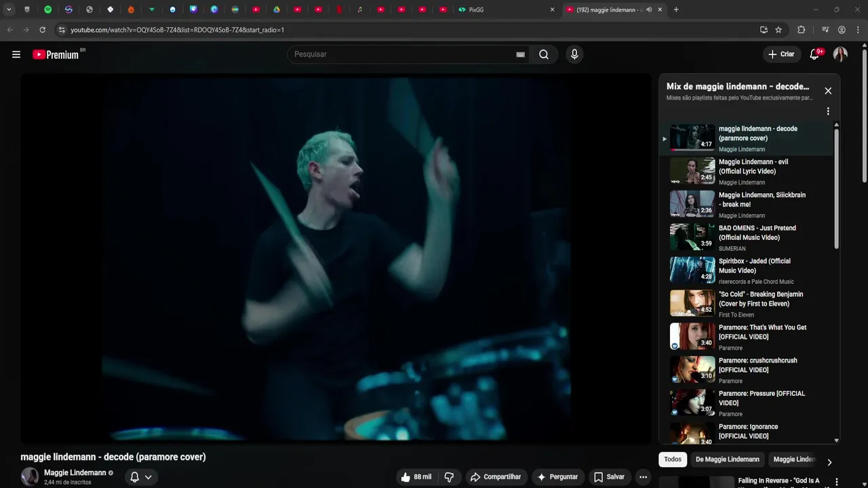Screen dimensions: 868x488
Task: Close the Mix playlist panel
Action: pos(828,91)
